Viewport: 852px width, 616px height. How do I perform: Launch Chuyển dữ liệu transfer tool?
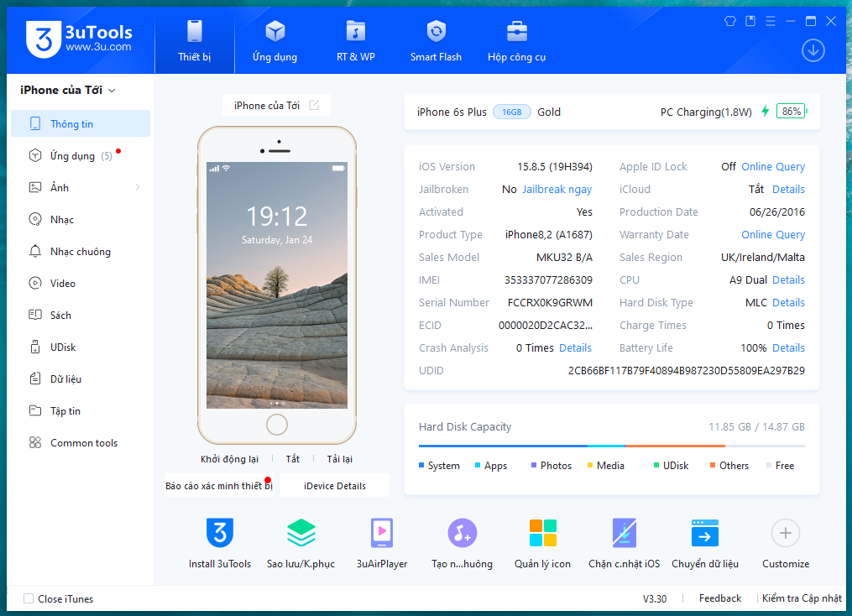(704, 534)
